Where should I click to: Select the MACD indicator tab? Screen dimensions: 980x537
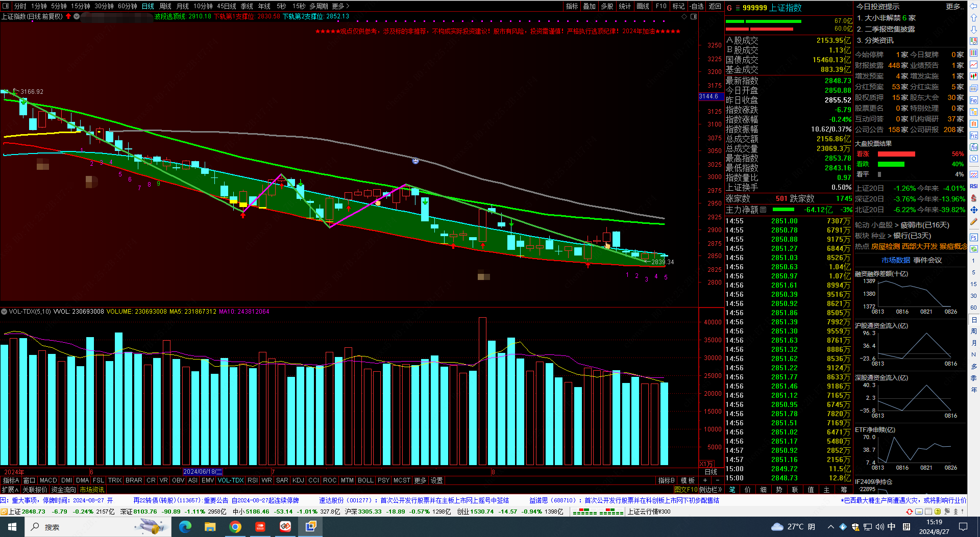coord(48,480)
